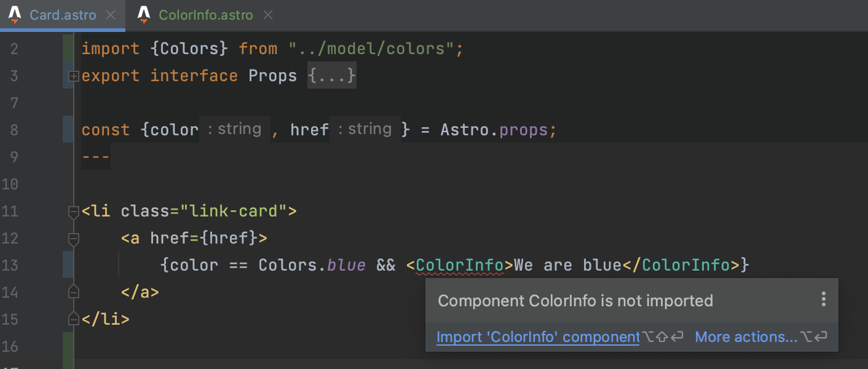Click the Astro icon on the ColorInfo.astro tab

click(x=144, y=15)
